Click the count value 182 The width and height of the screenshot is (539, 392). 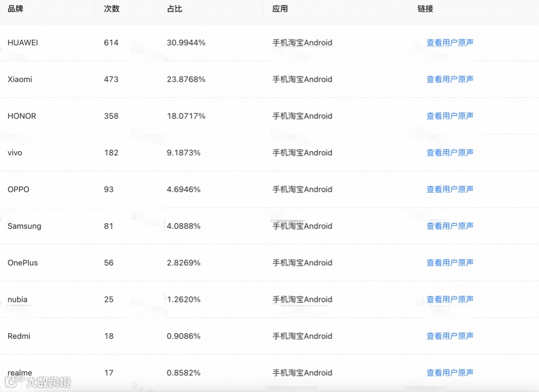[111, 153]
